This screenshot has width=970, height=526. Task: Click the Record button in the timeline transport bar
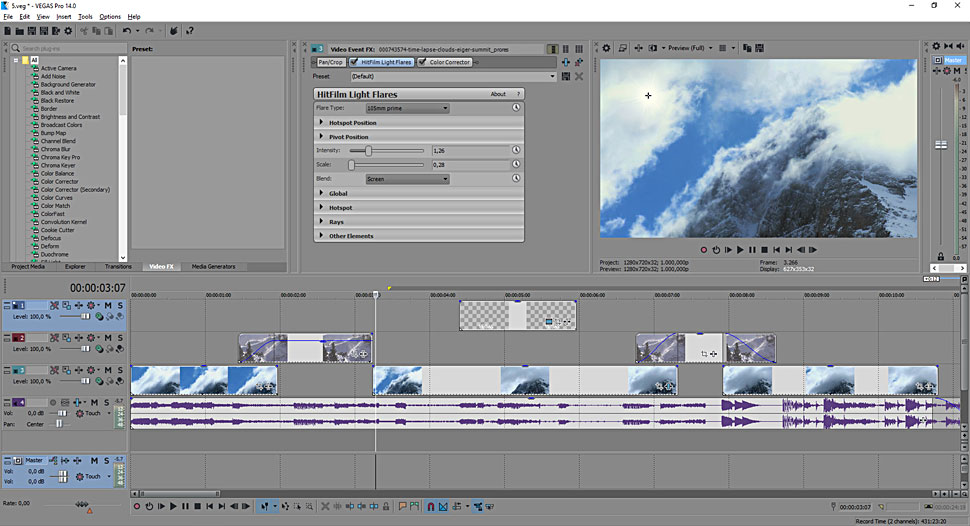137,506
